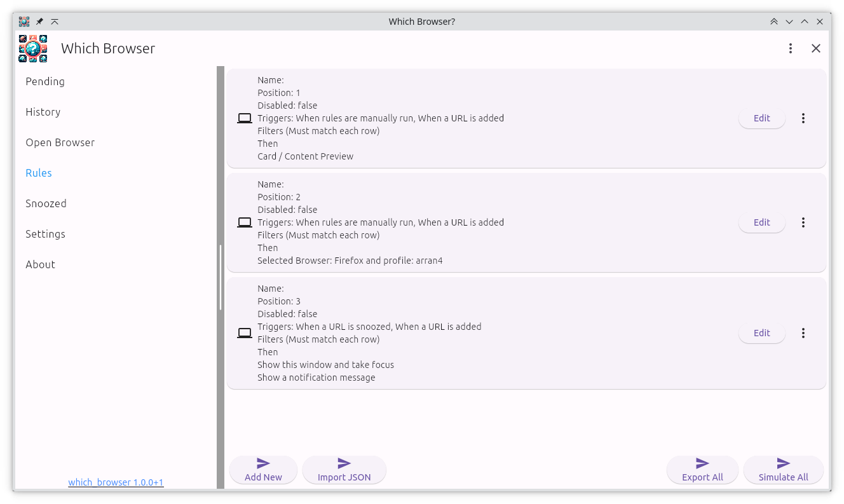Image resolution: width=844 pixels, height=504 pixels.
Task: Open more options for Position 2 rule
Action: pos(803,222)
